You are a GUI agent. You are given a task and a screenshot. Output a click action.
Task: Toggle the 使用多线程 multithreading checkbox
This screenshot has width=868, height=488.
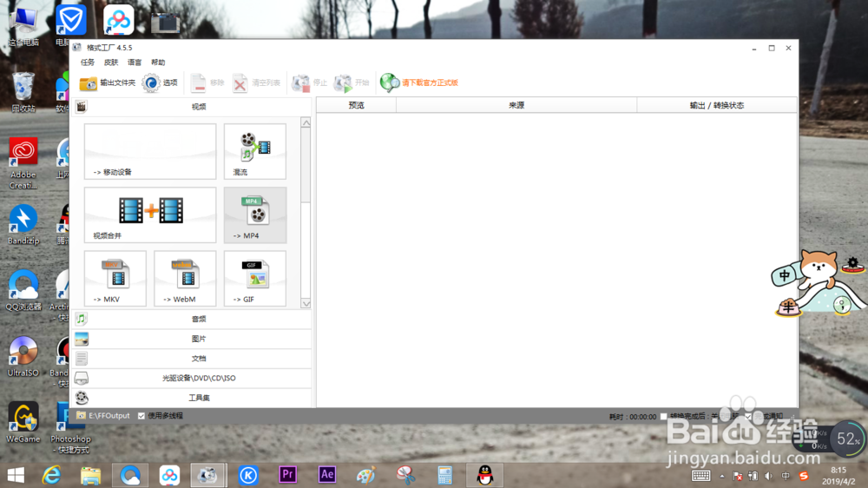pos(141,415)
